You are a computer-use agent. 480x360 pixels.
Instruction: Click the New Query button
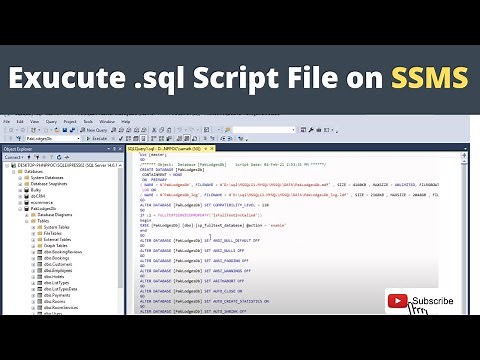[x=94, y=130]
